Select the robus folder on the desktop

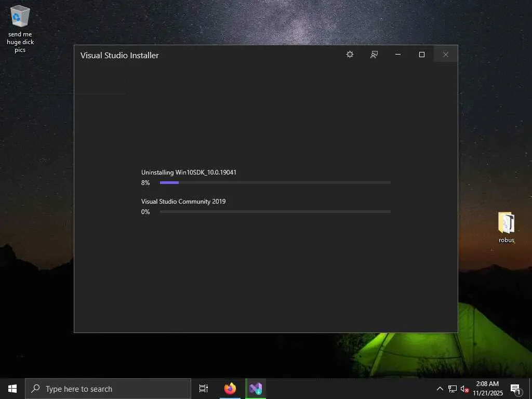[x=506, y=228]
